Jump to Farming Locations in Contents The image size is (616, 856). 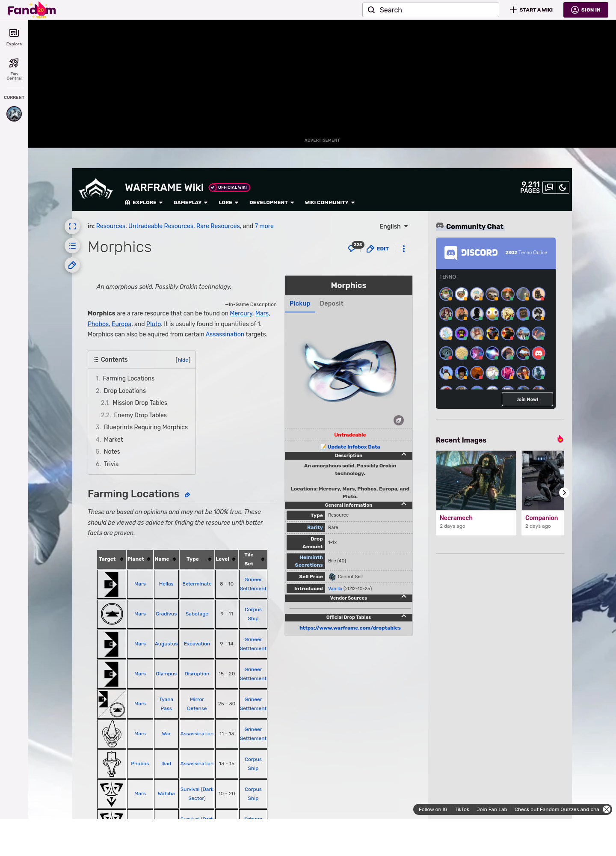[x=128, y=378]
